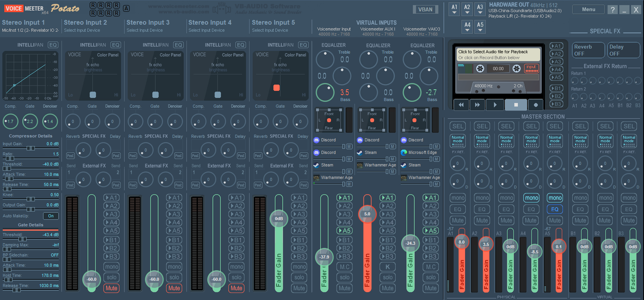Open the VBAN settings
The width and height of the screenshot is (644, 300).
point(425,9)
